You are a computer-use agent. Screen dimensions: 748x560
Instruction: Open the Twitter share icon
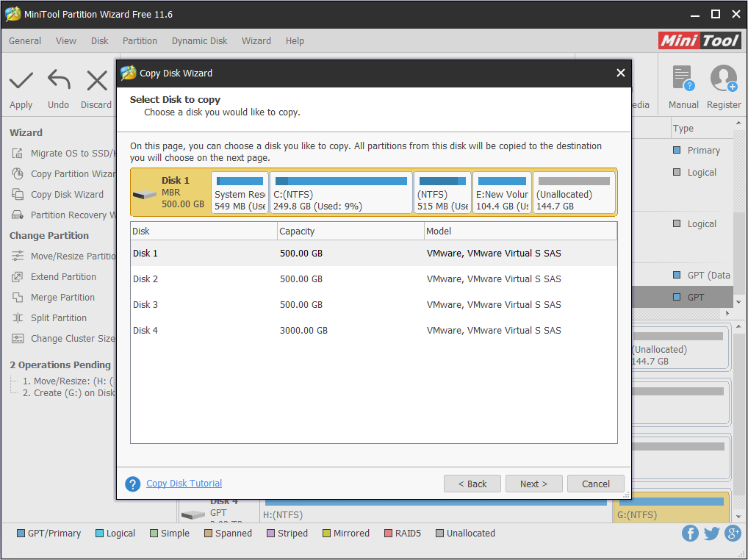[712, 534]
